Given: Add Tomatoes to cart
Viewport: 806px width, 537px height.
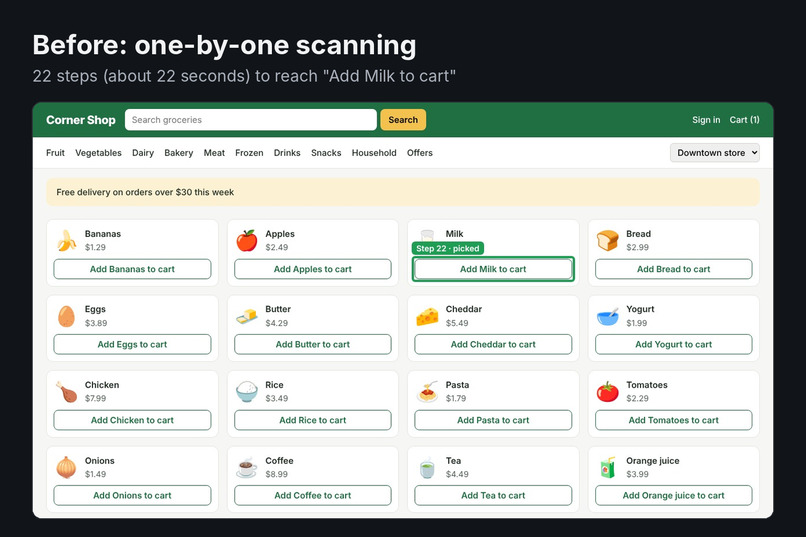Looking at the screenshot, I should coord(673,420).
